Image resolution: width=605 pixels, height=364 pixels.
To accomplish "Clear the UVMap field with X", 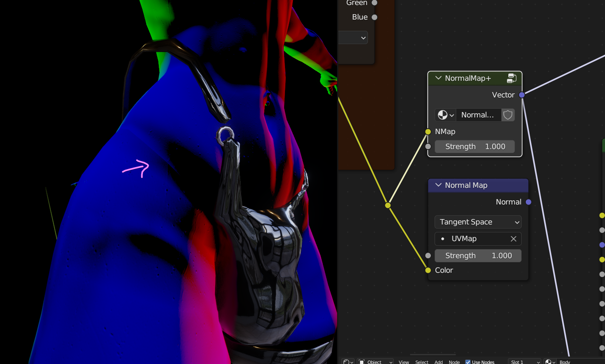I will click(513, 239).
